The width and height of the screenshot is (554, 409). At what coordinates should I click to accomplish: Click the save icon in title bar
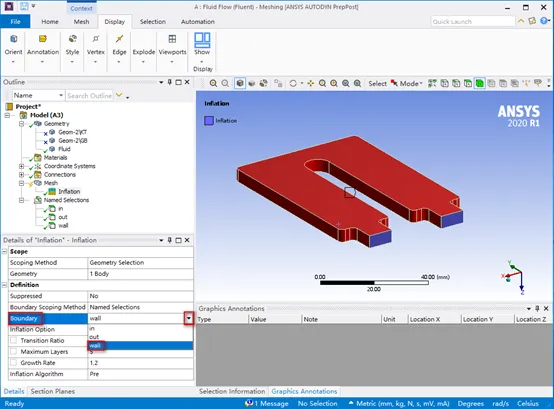click(24, 6)
